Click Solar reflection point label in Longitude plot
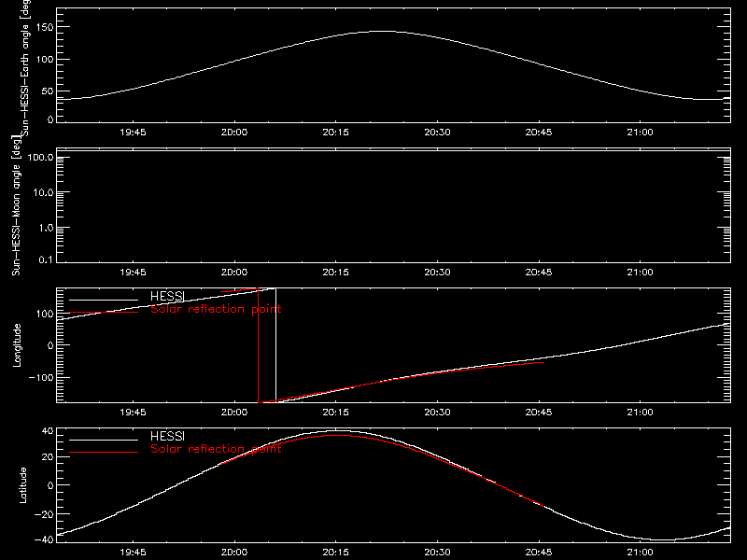 coord(216,309)
